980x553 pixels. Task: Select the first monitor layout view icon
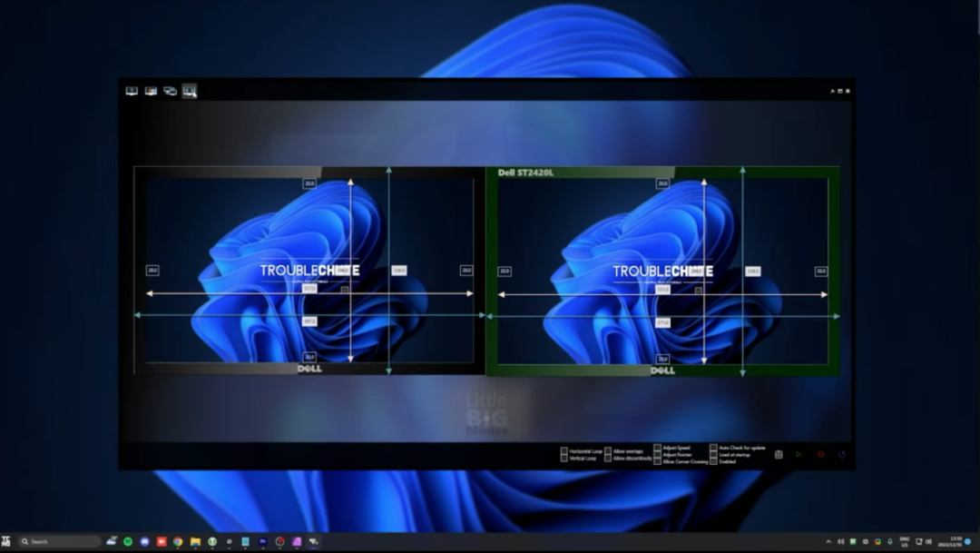(132, 92)
